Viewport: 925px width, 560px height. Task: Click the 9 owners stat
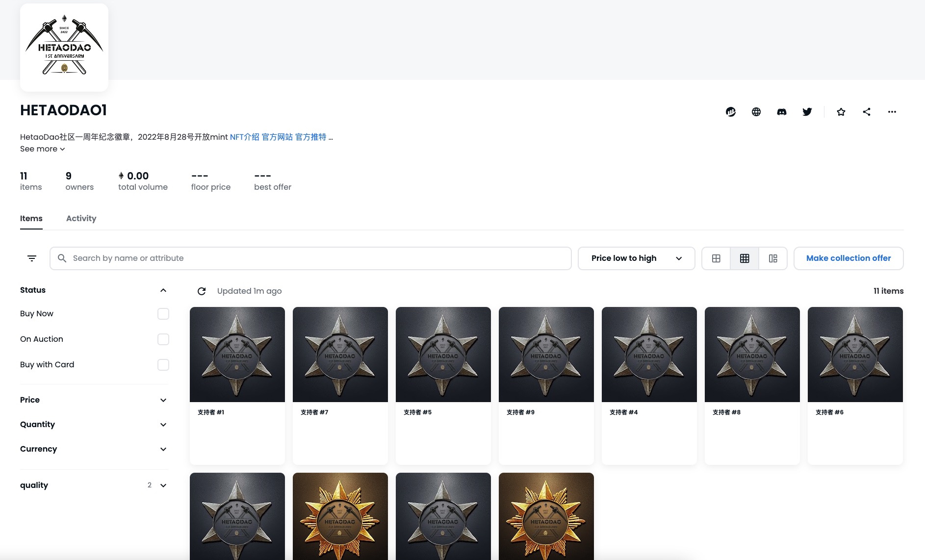79,181
